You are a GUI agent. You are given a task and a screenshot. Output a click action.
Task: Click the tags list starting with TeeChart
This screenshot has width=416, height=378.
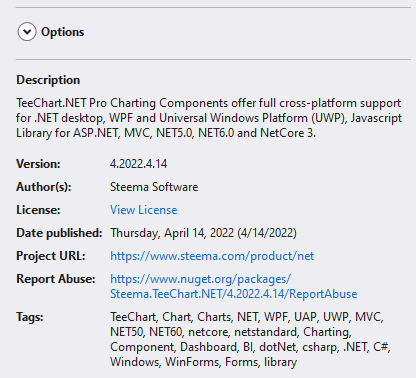pyautogui.click(x=250, y=339)
